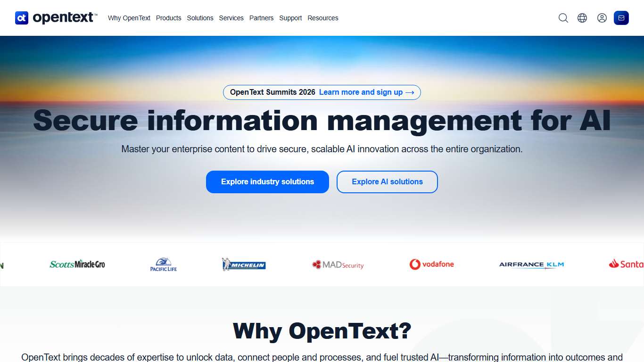Click the OpenText logo

(x=55, y=17)
